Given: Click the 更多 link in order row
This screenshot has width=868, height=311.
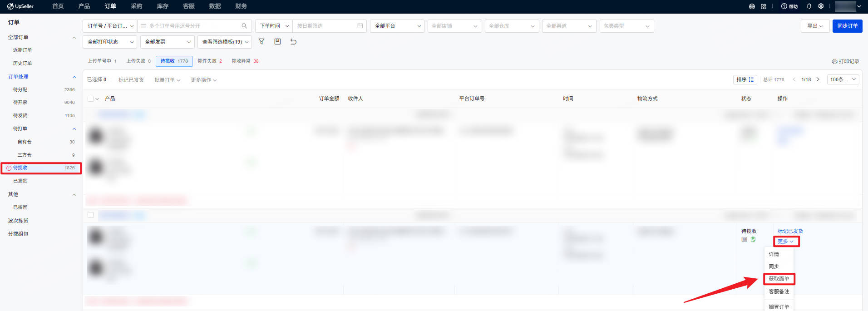Looking at the screenshot, I should [786, 242].
